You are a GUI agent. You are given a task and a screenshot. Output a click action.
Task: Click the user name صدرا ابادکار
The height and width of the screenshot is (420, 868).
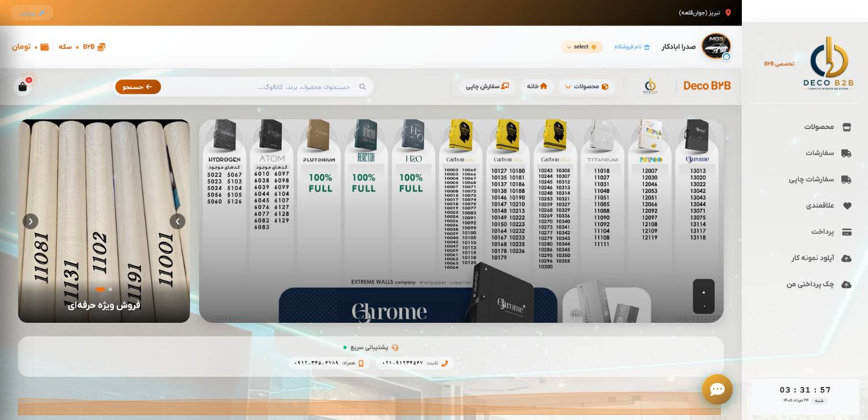[x=679, y=46]
